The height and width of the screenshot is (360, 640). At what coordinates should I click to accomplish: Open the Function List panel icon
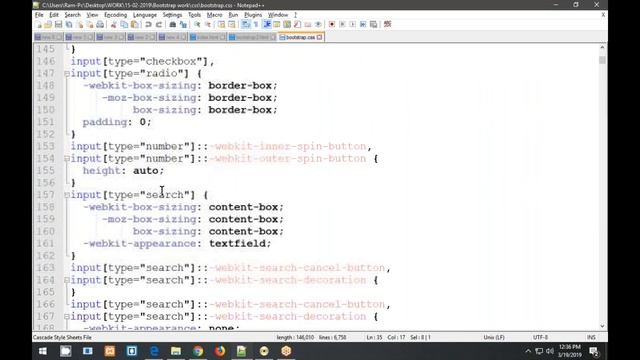pyautogui.click(x=297, y=24)
